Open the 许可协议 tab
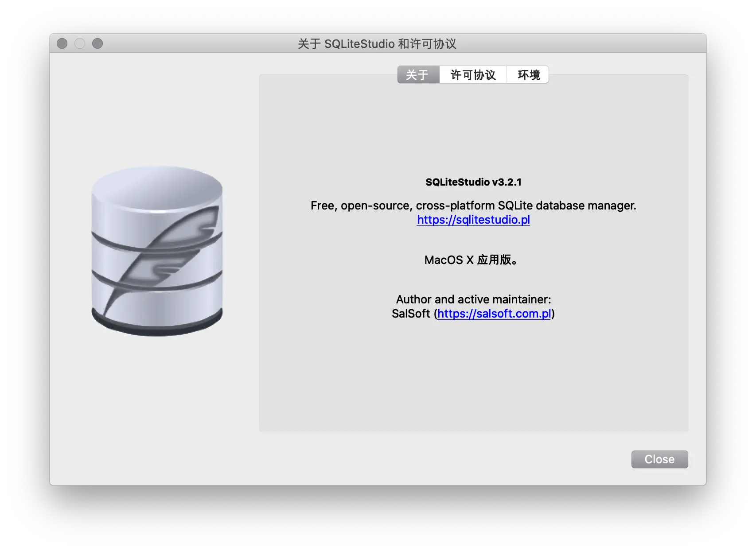 [x=473, y=75]
